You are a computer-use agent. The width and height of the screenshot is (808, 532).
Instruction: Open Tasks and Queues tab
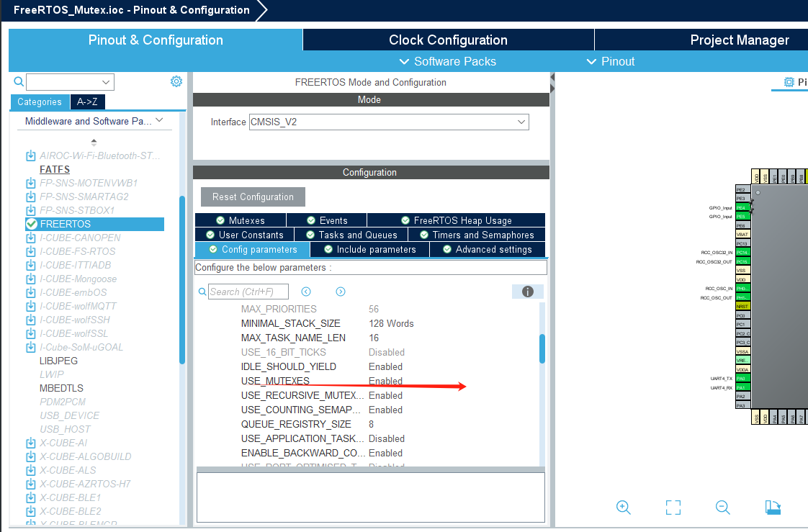click(x=351, y=235)
